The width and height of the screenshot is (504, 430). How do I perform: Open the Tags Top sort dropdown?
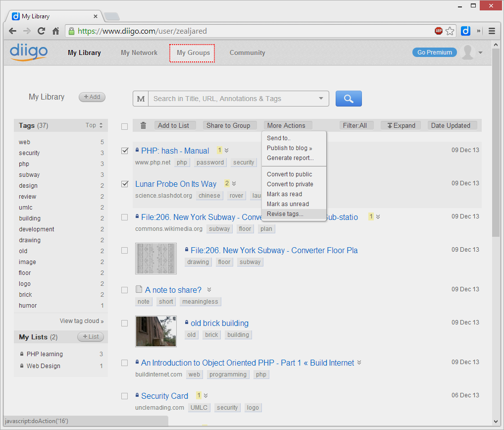[x=94, y=125]
